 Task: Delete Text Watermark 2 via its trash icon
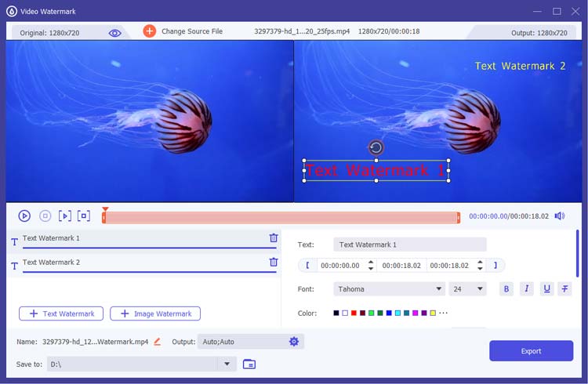coord(274,262)
